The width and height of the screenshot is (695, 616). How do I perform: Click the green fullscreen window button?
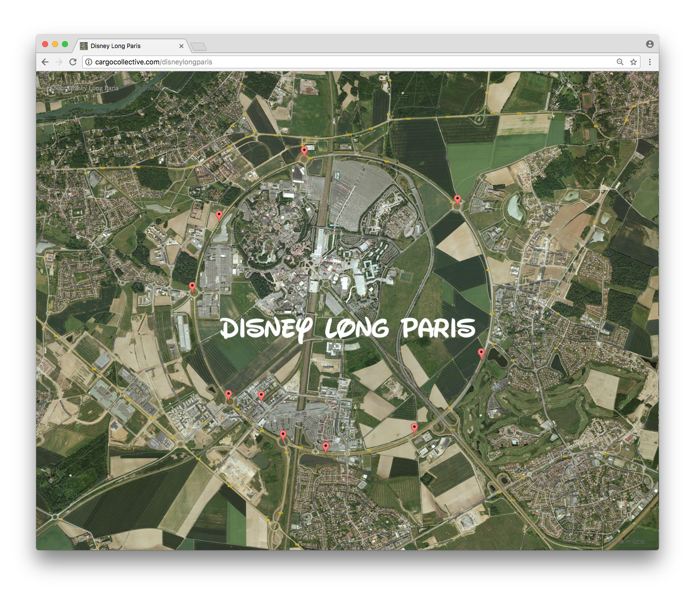coord(65,44)
